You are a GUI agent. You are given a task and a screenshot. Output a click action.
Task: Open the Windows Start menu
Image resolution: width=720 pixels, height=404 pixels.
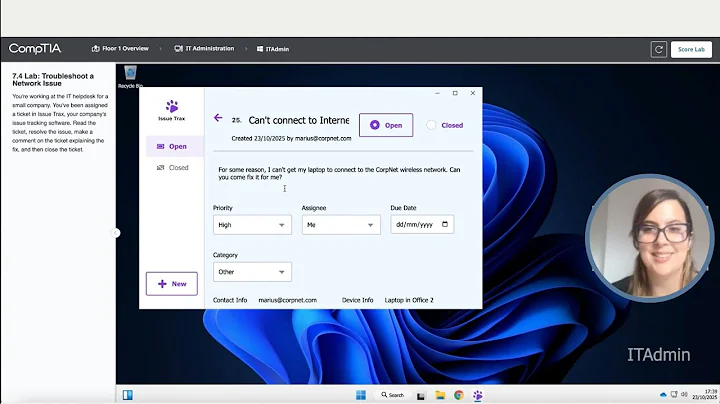coord(361,395)
